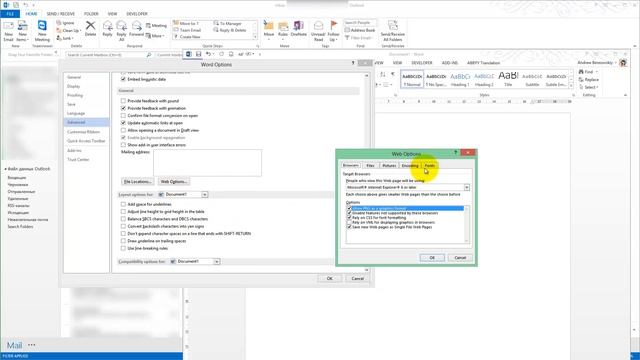Click the Reply icon in Outlook ribbon

[x=107, y=28]
